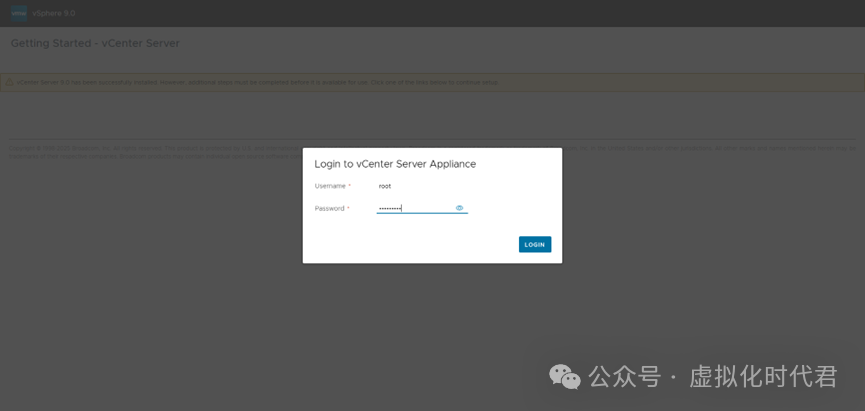
Task: Click the Username label
Action: [330, 186]
